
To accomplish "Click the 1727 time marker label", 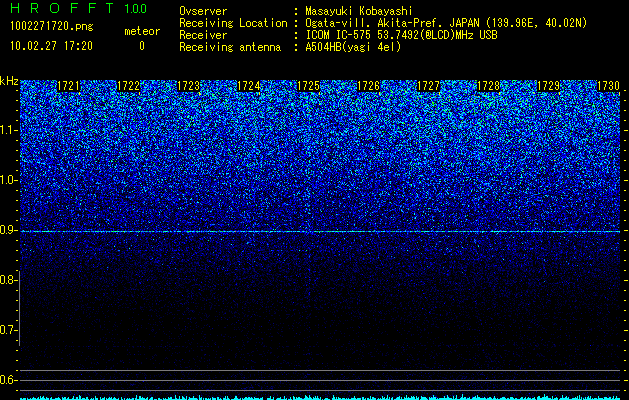I will [x=428, y=86].
